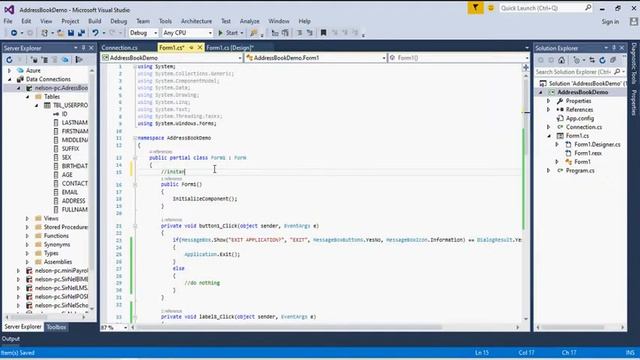This screenshot has width=640, height=360.
Task: Collapse the public Form1() constructor region
Action: pos(135,184)
